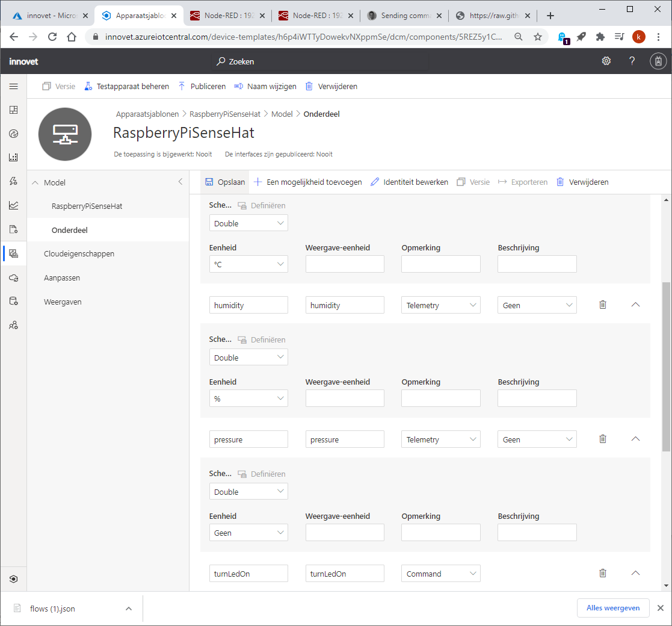Collapse the turnLedOn capability details
Screen dimensions: 672x626
point(635,573)
